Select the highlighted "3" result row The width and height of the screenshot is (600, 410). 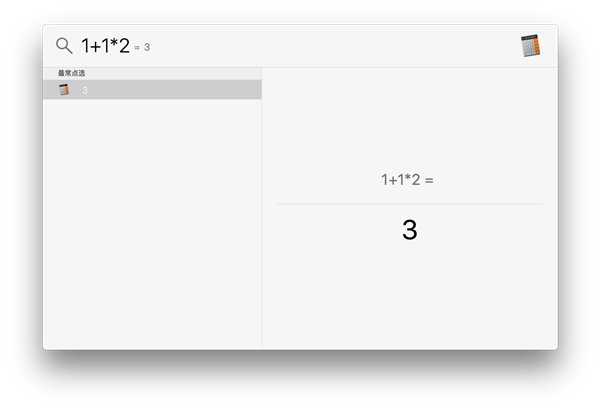click(x=152, y=90)
